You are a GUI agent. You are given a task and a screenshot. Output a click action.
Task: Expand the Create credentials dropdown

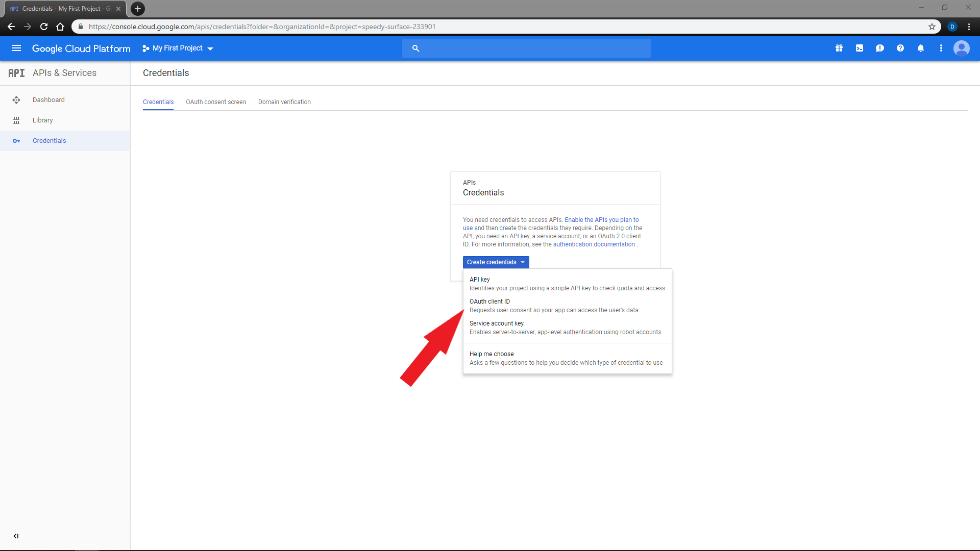pos(496,262)
